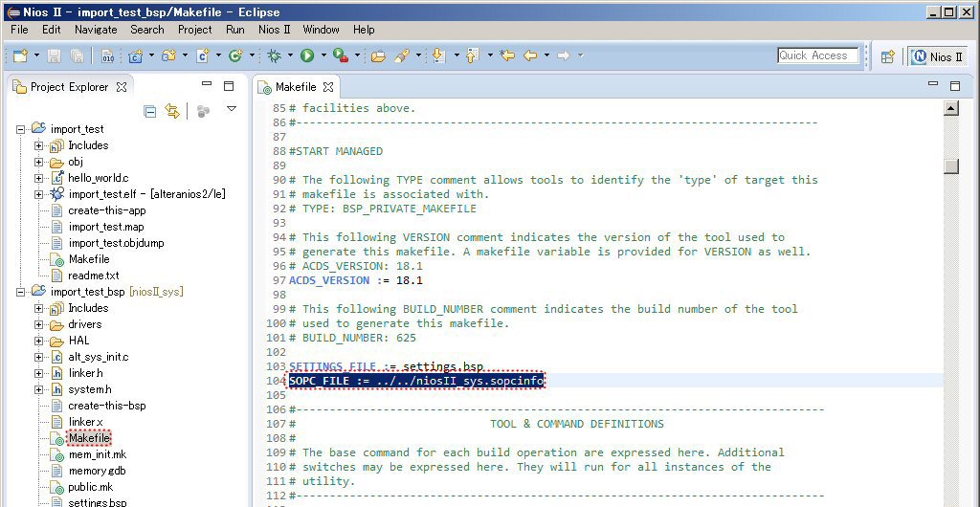Click the Save icon in toolbar

tap(54, 56)
